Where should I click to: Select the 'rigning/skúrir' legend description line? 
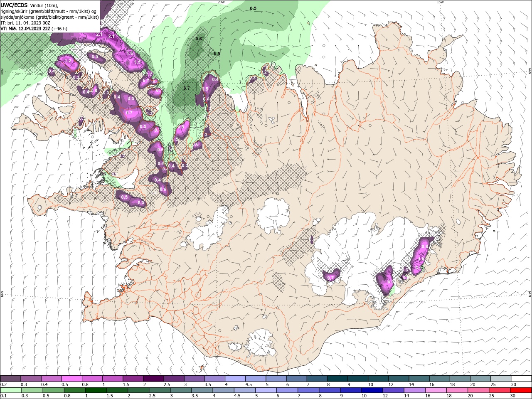tap(49, 11)
